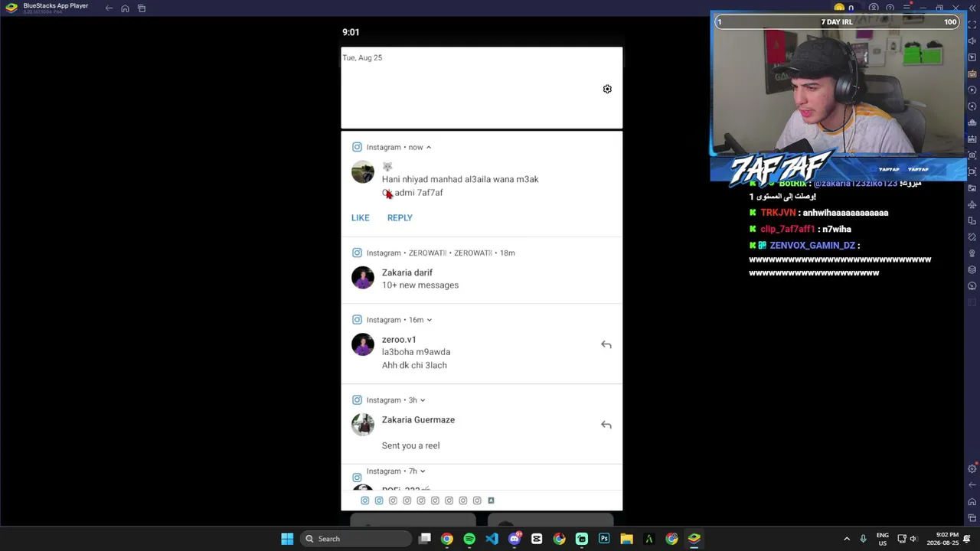Expand the 3h Instagram notification

click(x=422, y=400)
